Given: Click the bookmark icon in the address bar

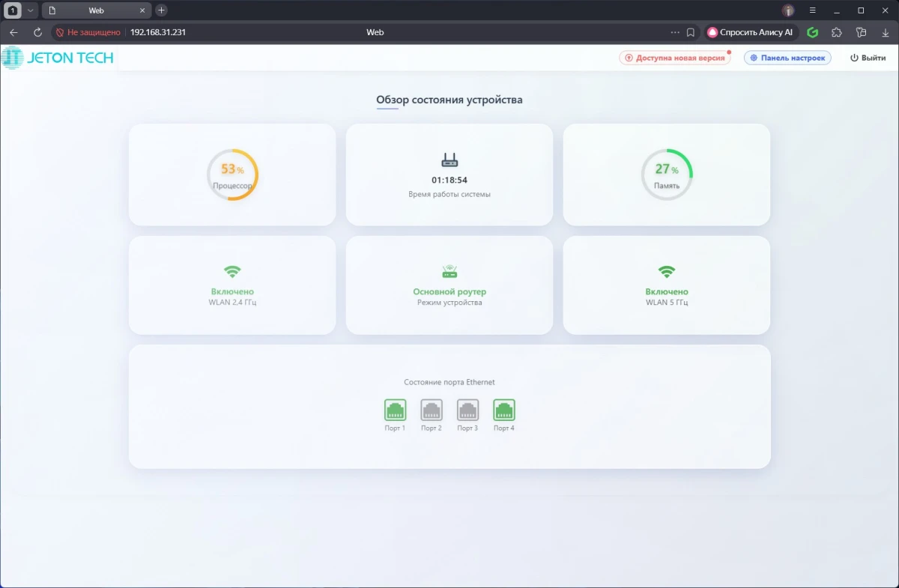Looking at the screenshot, I should point(690,32).
